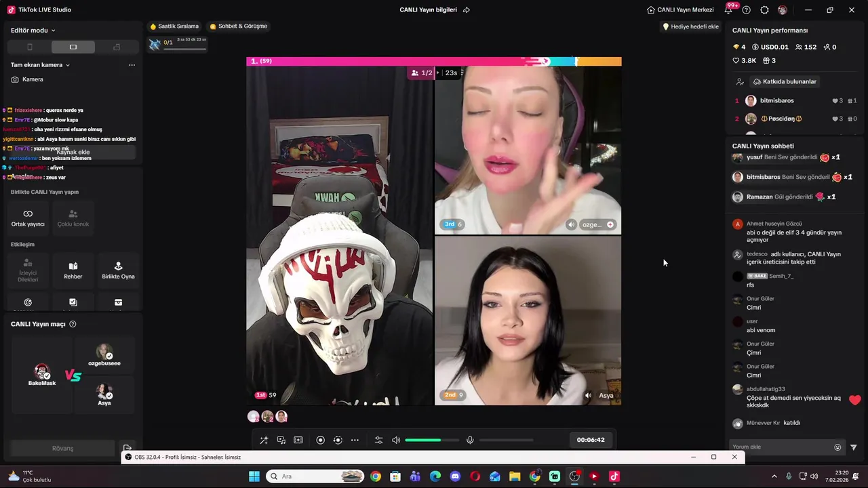868x488 pixels.
Task: Open Çoklu konuk multi-guest option
Action: point(73,218)
